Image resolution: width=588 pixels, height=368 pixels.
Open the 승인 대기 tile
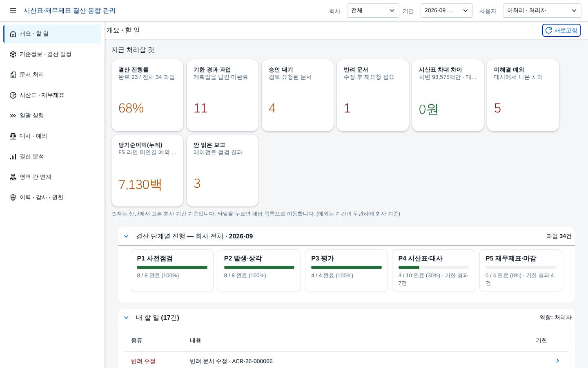click(x=298, y=95)
